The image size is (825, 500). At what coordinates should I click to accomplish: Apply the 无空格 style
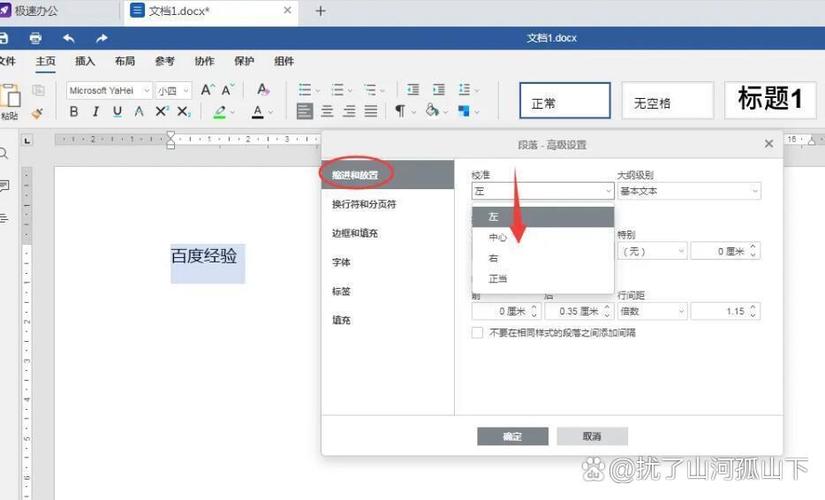[x=668, y=100]
